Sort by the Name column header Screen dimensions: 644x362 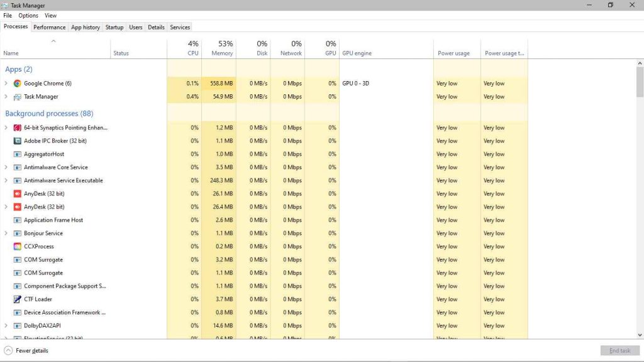[55, 49]
